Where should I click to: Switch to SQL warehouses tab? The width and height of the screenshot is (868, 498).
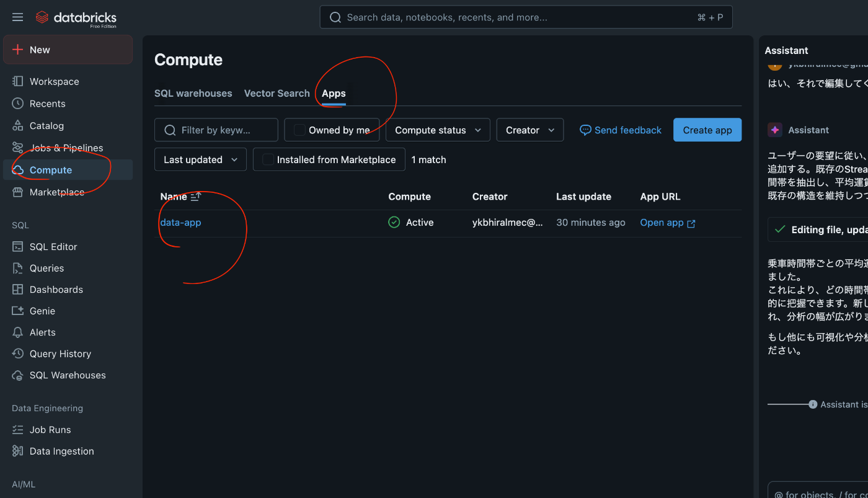(193, 93)
